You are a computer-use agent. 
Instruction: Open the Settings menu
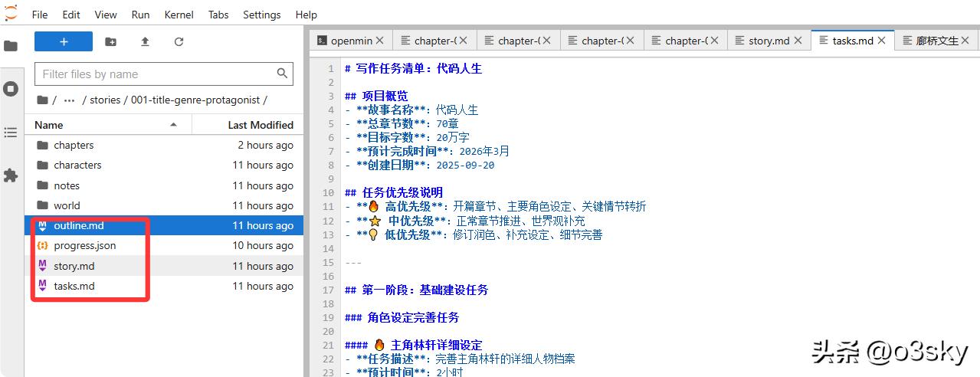pyautogui.click(x=263, y=15)
